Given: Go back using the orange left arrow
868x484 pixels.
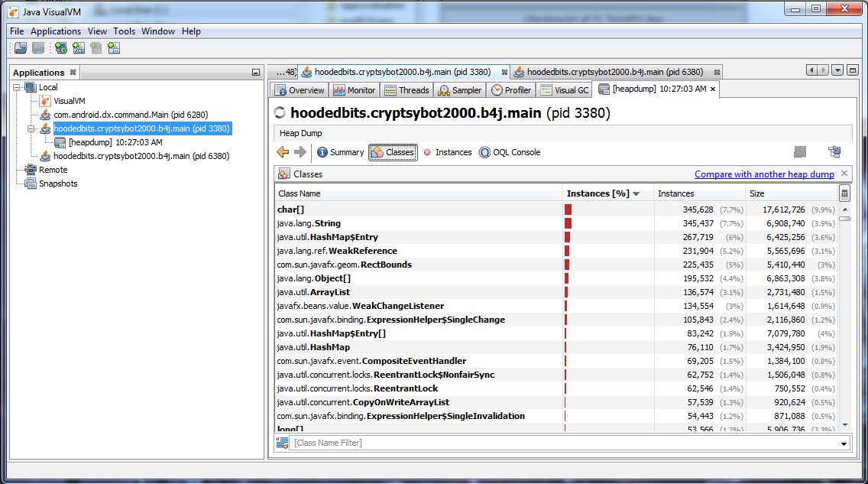Looking at the screenshot, I should [283, 152].
